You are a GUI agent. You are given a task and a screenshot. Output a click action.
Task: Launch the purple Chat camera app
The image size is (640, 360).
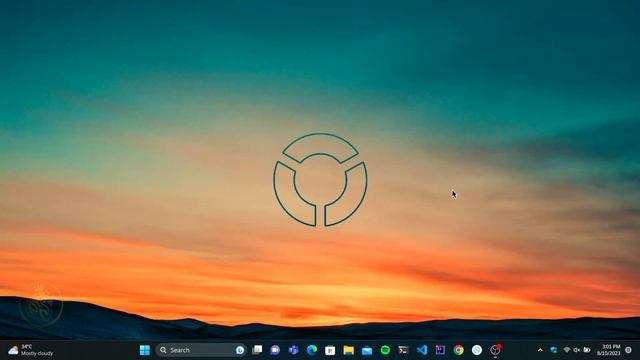click(x=275, y=350)
